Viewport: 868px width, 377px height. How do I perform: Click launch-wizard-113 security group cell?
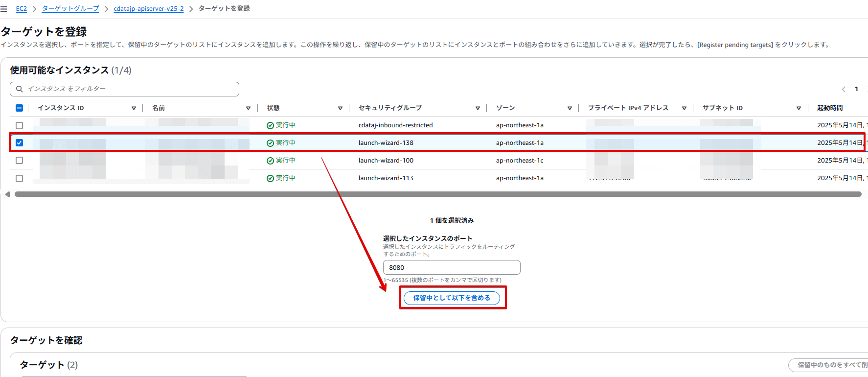[386, 178]
